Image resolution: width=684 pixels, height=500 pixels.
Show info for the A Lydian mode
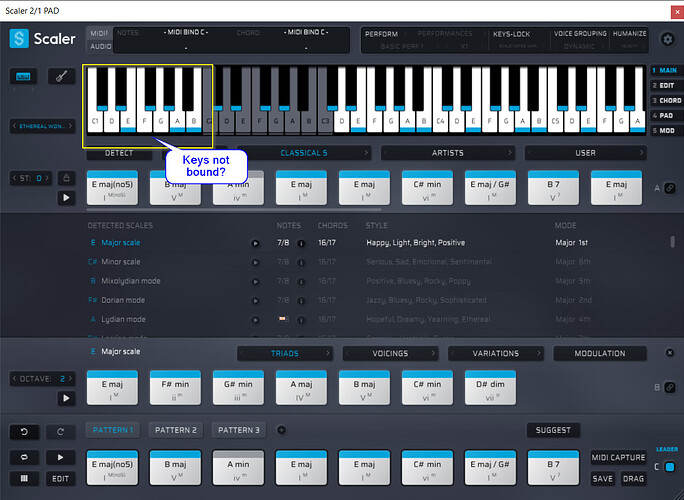coord(301,320)
